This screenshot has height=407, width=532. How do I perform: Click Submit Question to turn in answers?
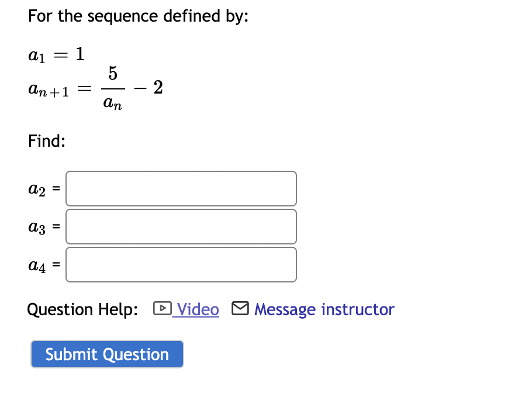tap(107, 354)
